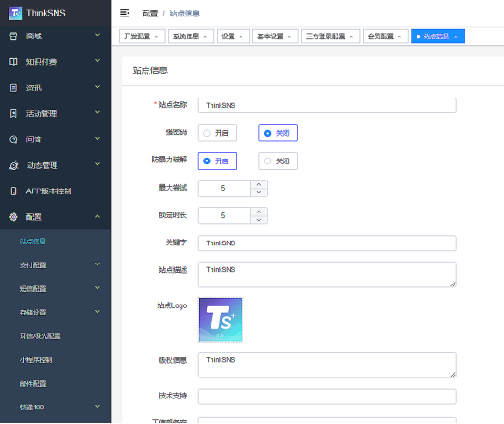Expand the 商城 menu chevron
The image size is (504, 424).
tap(98, 35)
